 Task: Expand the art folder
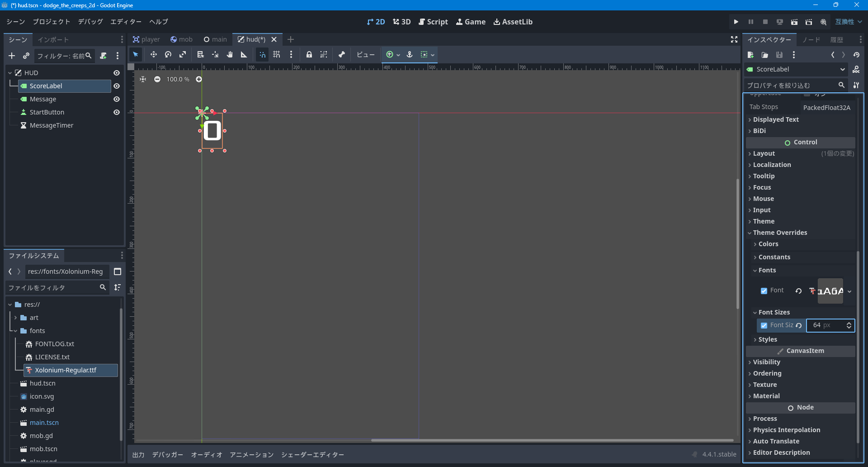pos(15,318)
